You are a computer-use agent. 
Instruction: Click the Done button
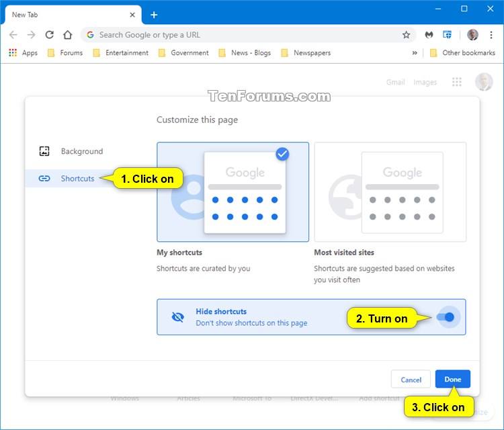452,379
